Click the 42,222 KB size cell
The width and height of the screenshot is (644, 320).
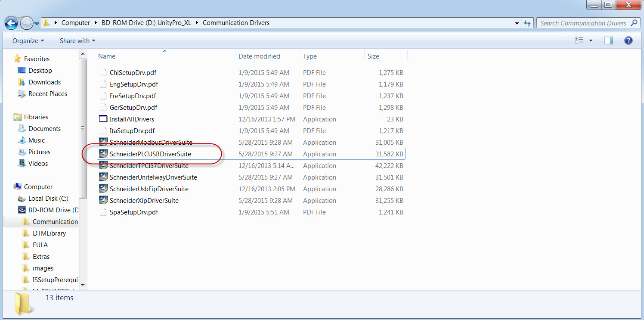(x=389, y=165)
